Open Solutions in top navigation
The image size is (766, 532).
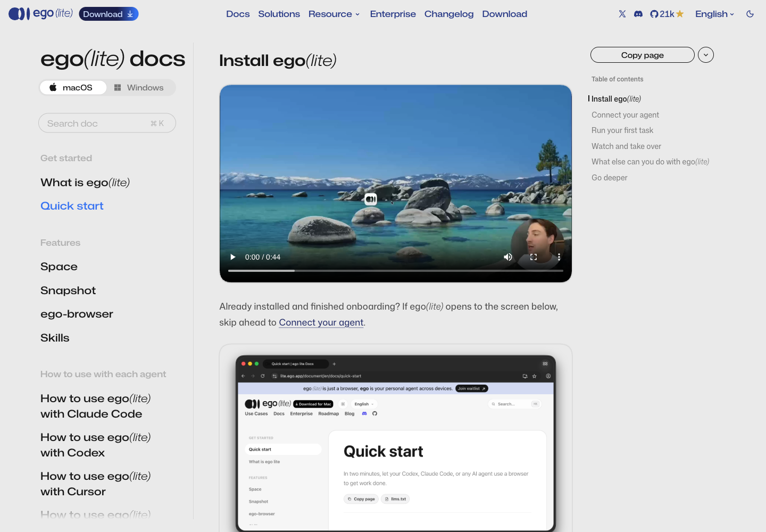pos(279,14)
